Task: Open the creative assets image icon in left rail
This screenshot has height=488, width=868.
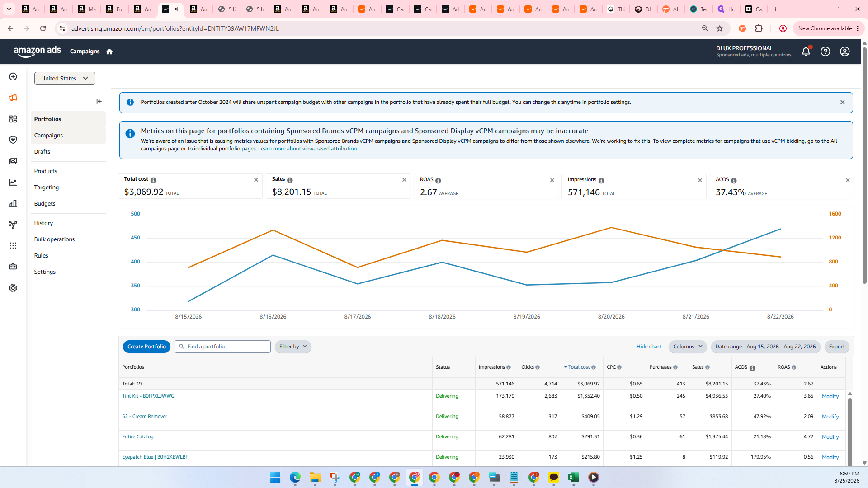Action: (x=13, y=161)
